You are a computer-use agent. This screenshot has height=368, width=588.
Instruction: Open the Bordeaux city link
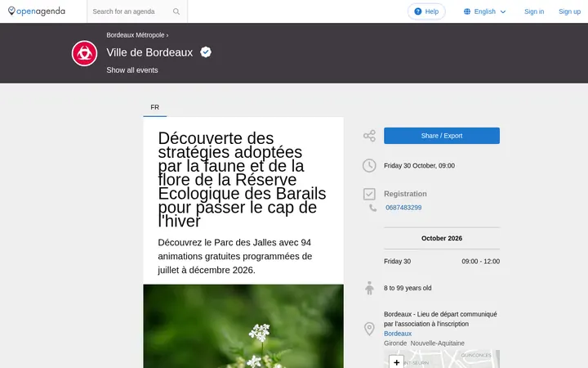tap(398, 334)
